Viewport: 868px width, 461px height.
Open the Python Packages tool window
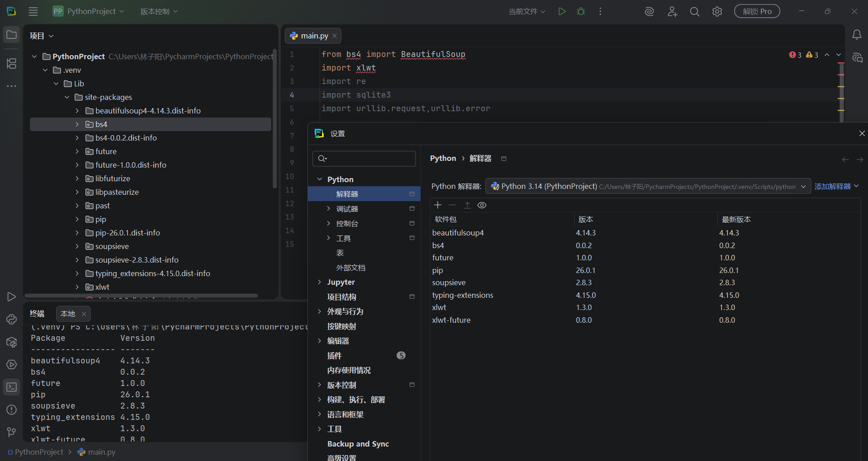(12, 342)
